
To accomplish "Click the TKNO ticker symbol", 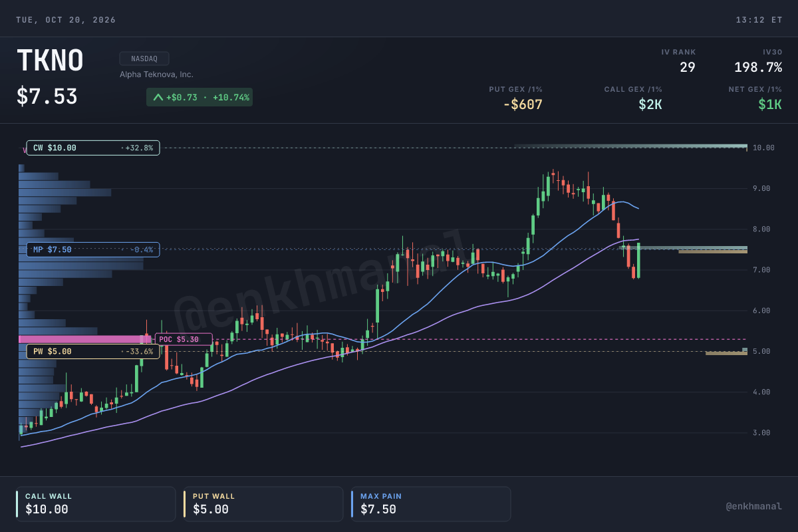I will click(x=50, y=61).
